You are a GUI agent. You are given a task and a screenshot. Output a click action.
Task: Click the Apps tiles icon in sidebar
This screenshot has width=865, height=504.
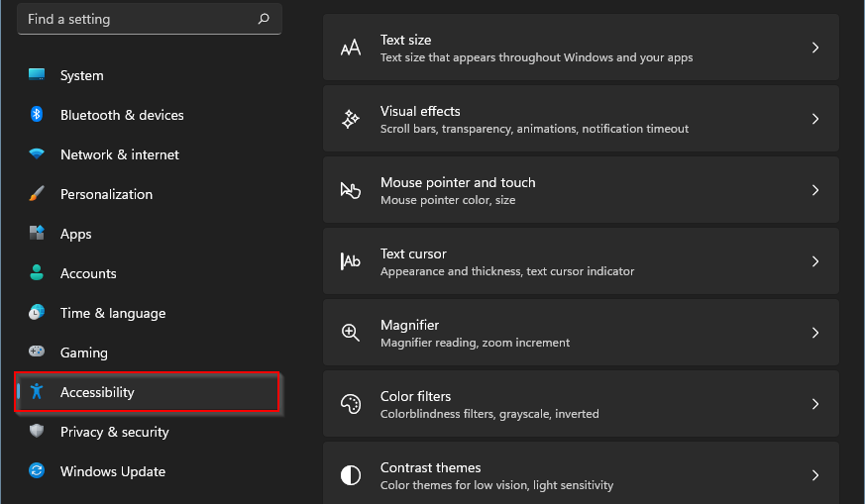pyautogui.click(x=37, y=233)
